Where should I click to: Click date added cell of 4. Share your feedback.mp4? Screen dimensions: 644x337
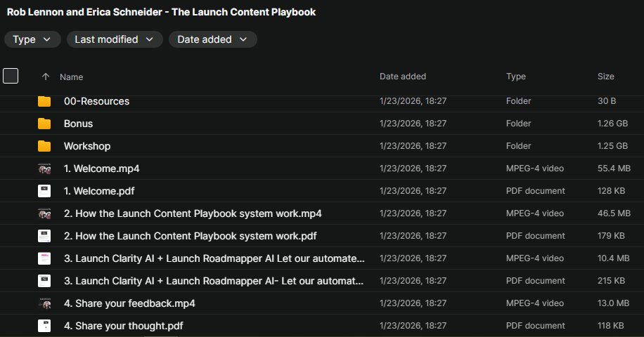tap(413, 303)
